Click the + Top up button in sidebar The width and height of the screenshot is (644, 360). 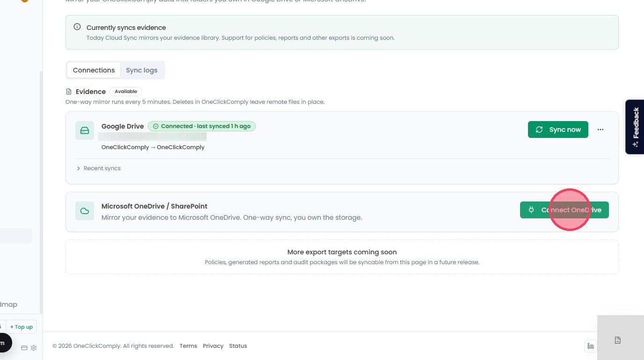pos(22,327)
